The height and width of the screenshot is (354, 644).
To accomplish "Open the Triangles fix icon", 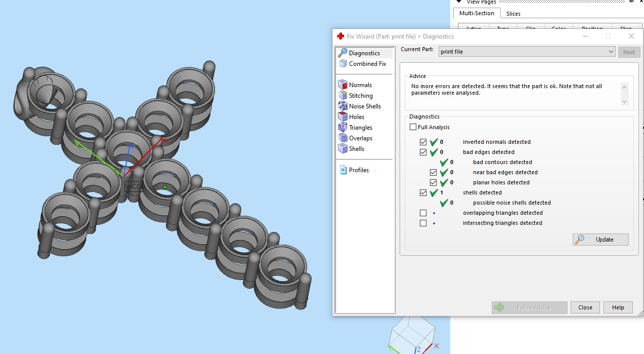I will pos(343,127).
